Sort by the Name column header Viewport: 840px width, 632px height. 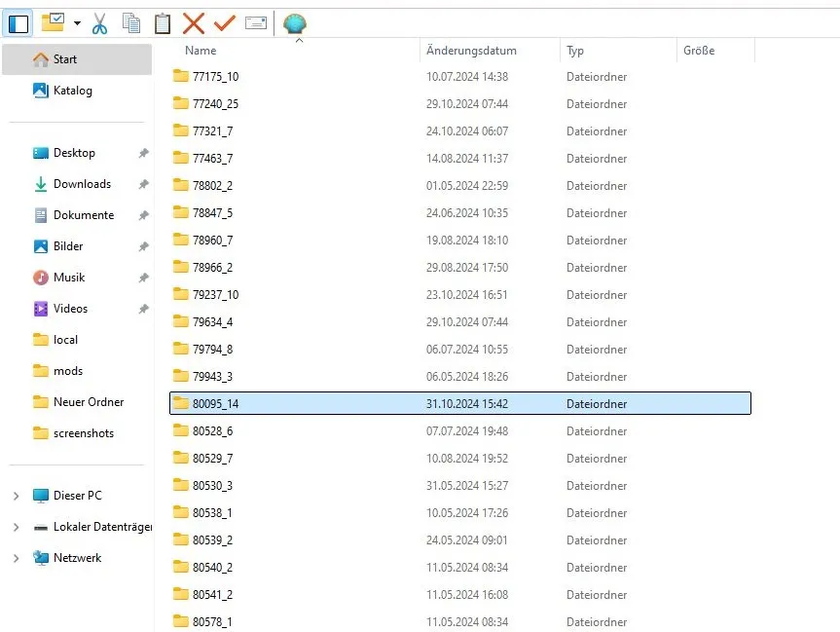tap(201, 51)
